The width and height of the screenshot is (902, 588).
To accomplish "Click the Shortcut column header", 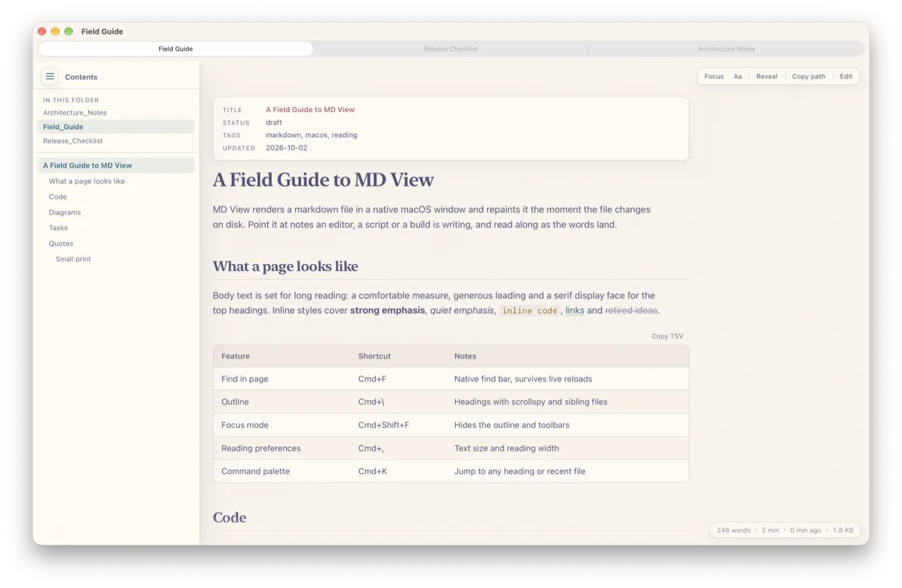I will 374,356.
